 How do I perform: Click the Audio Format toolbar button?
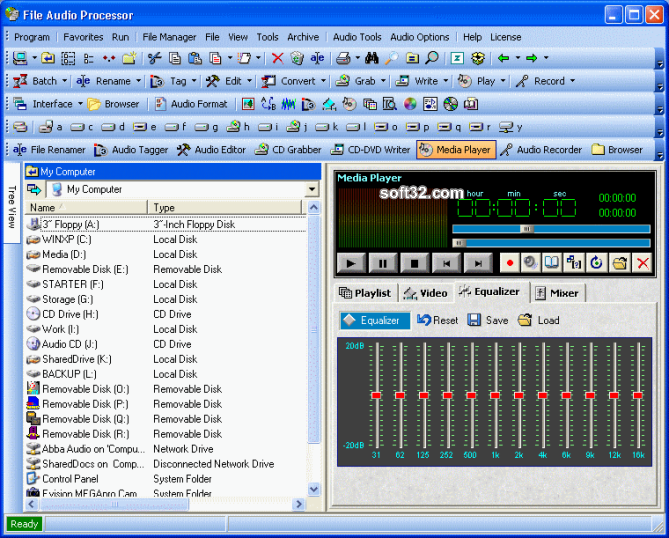pos(191,104)
